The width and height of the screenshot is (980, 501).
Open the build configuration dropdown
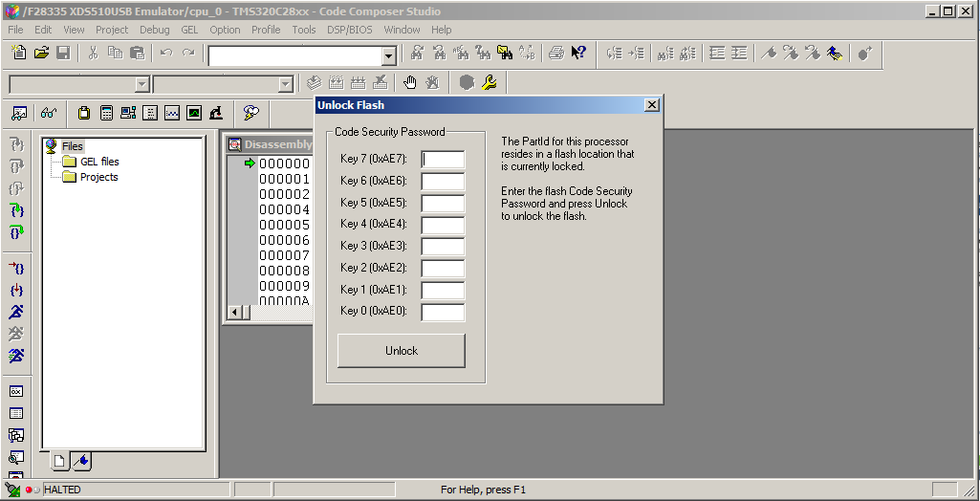click(x=286, y=84)
